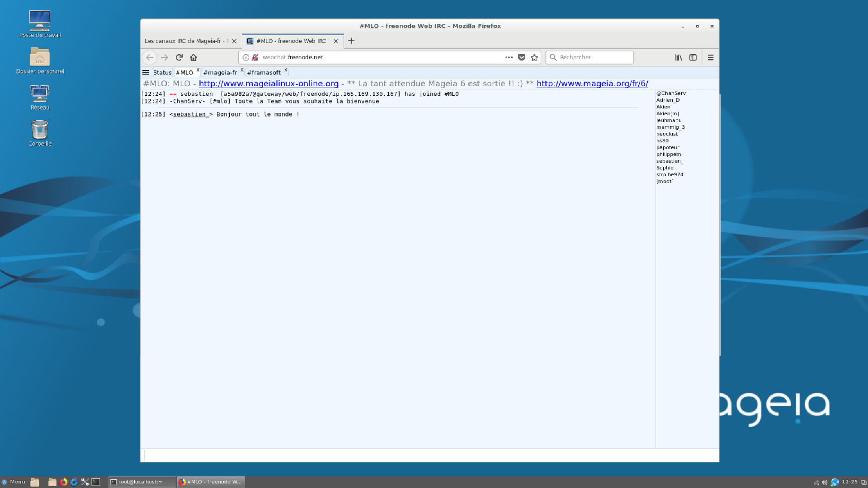Select papoteur in the user list

668,147
